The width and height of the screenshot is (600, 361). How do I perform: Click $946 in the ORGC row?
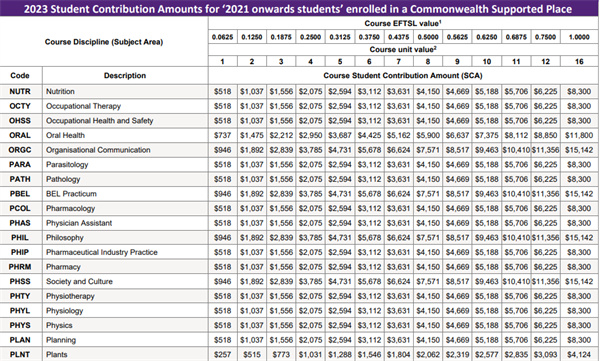point(222,150)
